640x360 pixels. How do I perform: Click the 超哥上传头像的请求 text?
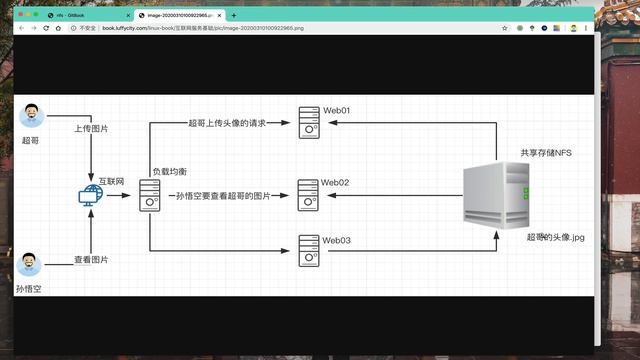[227, 123]
